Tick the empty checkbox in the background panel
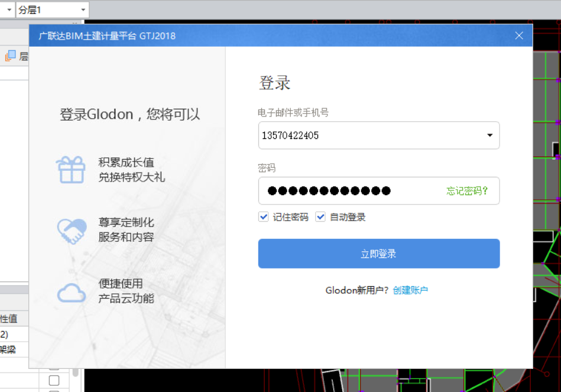561x392 pixels. click(54, 380)
